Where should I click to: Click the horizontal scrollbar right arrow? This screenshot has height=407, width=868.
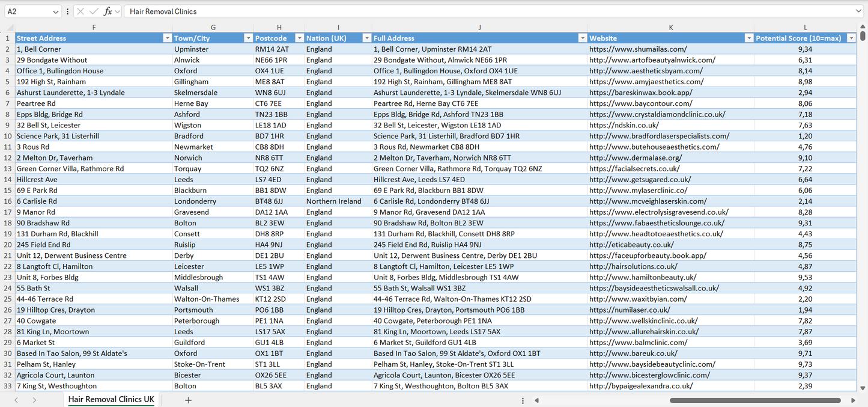click(853, 400)
